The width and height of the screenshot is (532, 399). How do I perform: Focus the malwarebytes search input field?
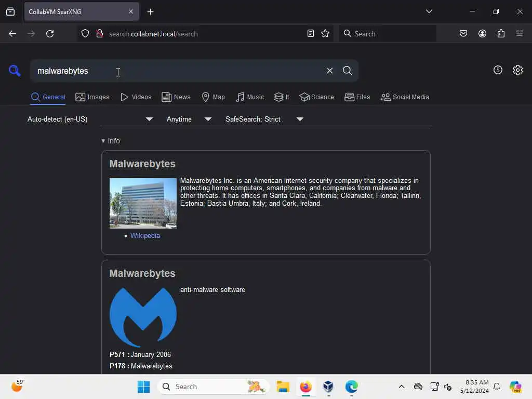click(x=178, y=71)
